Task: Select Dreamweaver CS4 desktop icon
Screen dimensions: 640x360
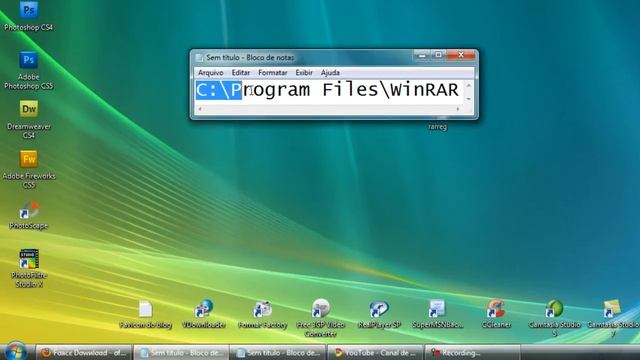Action: coord(29,120)
